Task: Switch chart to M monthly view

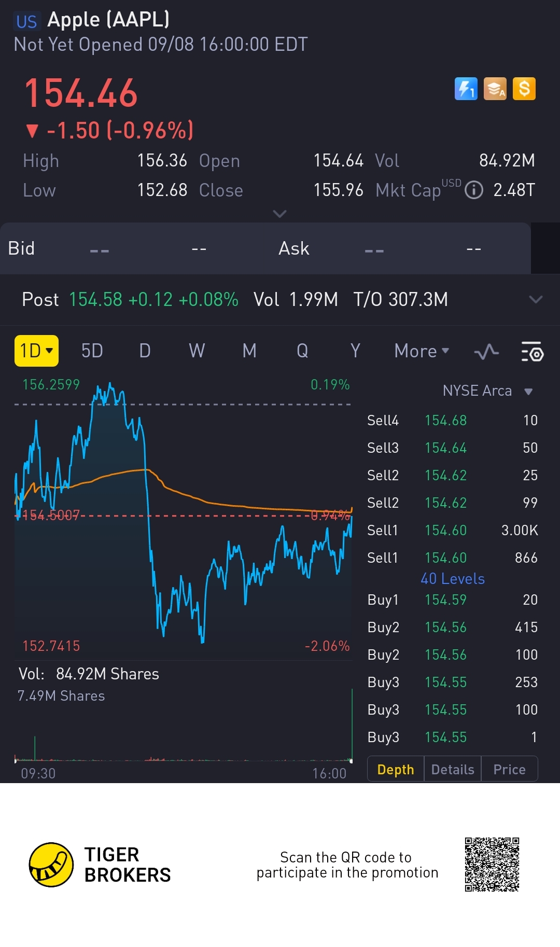Action: [249, 351]
